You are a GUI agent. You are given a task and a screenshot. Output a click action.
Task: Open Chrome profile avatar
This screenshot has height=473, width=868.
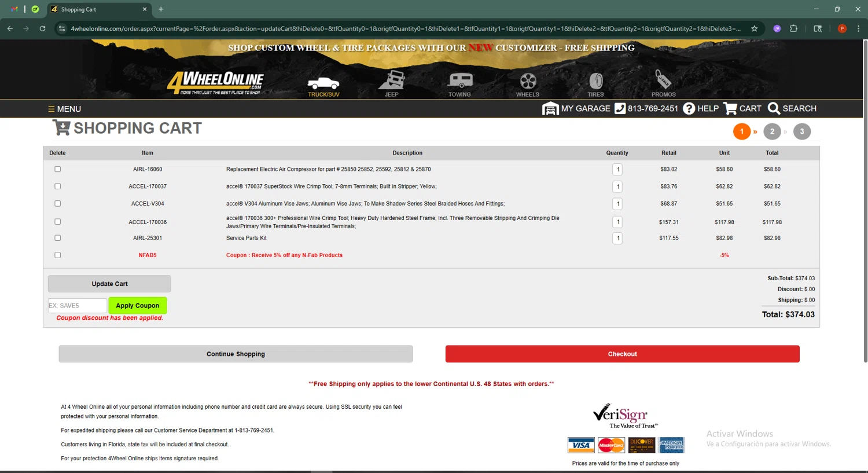[842, 28]
